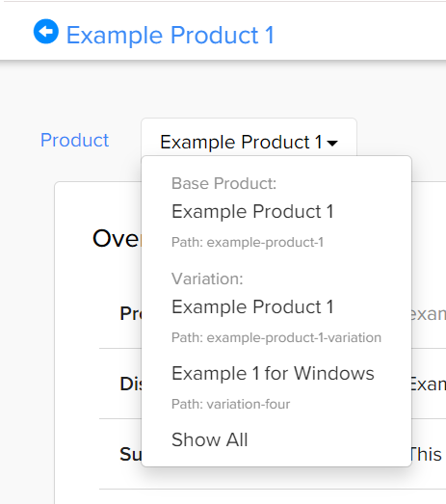Click the Path: variation-four subtitle
446x504 pixels.
[x=231, y=404]
